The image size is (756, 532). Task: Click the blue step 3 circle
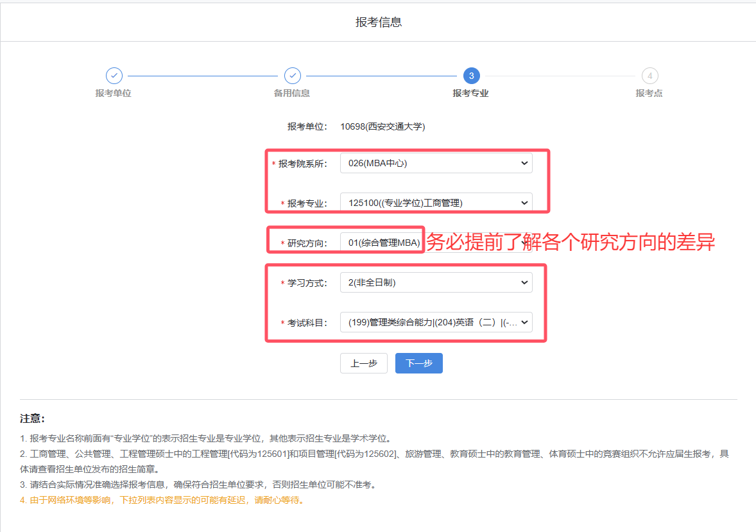[x=471, y=76]
